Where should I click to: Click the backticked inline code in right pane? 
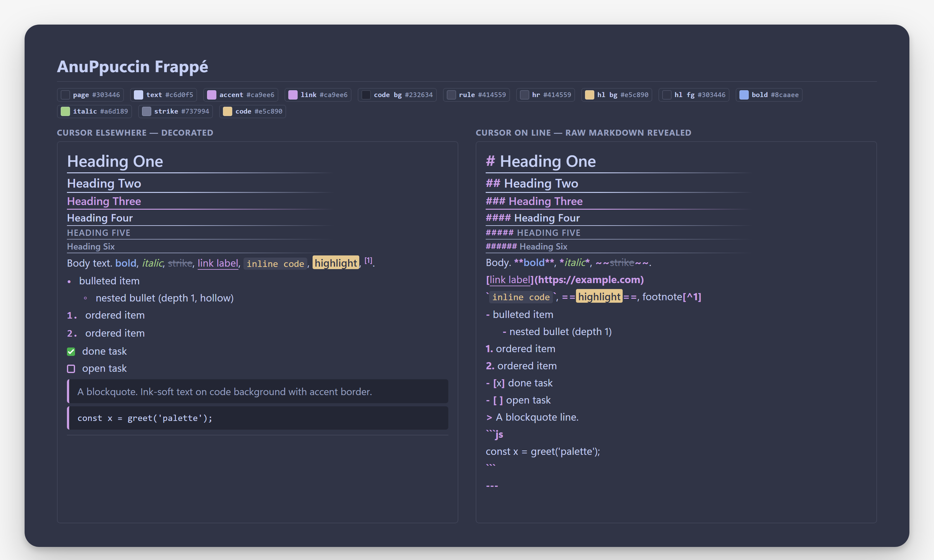[521, 297]
